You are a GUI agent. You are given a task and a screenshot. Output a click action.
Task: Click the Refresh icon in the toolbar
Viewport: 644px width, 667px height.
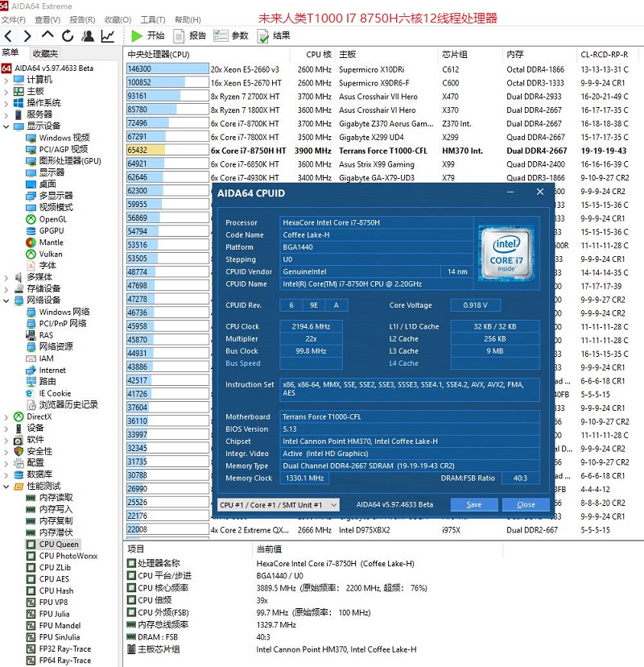point(68,35)
